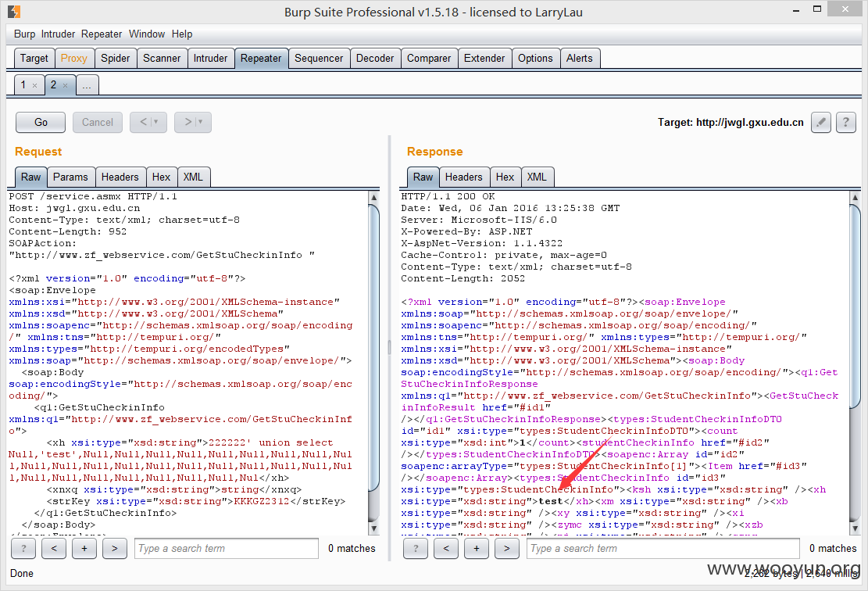
Task: Select the Repeater tool tab
Action: 261,58
